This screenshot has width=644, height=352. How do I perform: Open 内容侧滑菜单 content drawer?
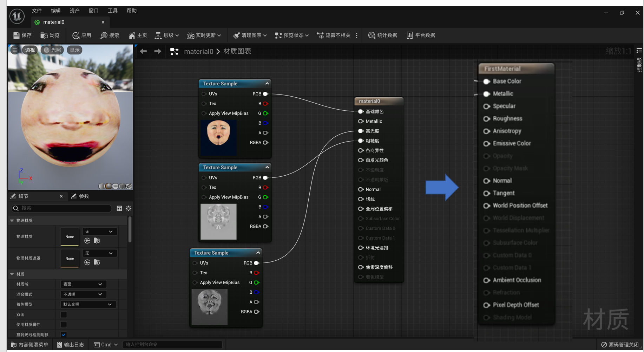[29, 345]
